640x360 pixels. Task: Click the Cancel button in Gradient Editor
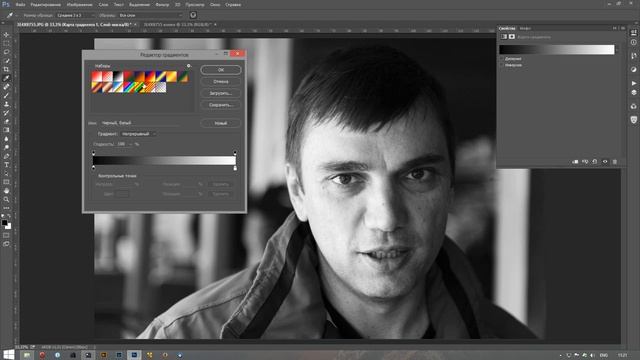click(x=221, y=82)
